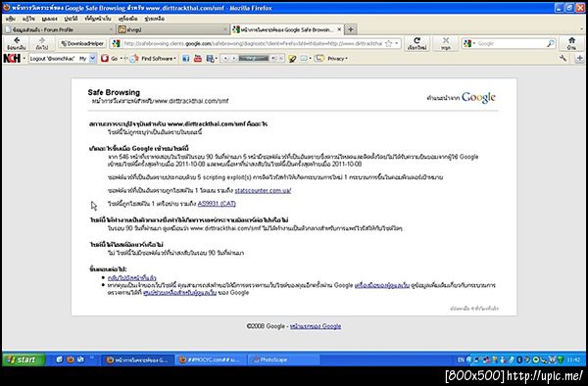Screen dimensions: 588x386
Task: Open the Windows Start menu
Action: click(x=24, y=360)
